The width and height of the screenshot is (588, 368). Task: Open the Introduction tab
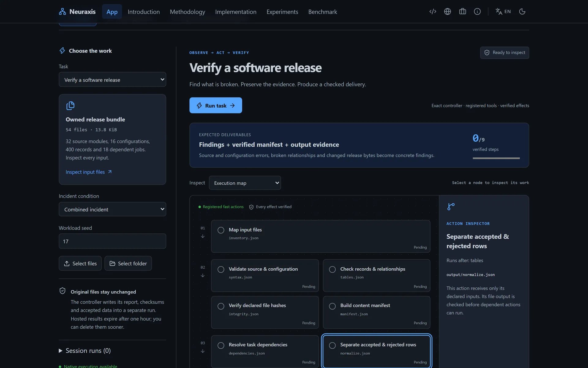coord(144,12)
